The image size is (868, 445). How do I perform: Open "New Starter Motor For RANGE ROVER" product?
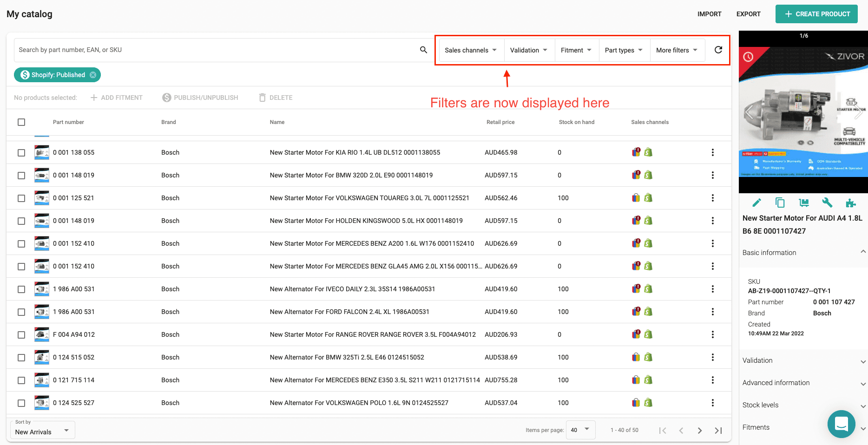(373, 334)
